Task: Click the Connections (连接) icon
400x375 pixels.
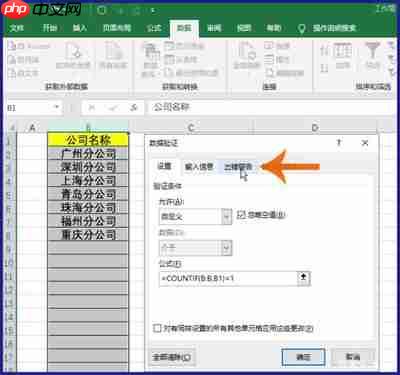Action: click(x=269, y=46)
